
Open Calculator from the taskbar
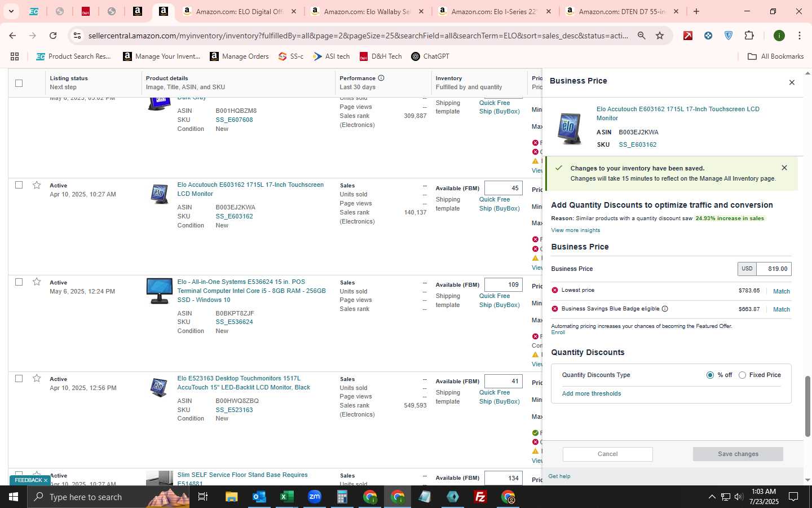tap(342, 497)
